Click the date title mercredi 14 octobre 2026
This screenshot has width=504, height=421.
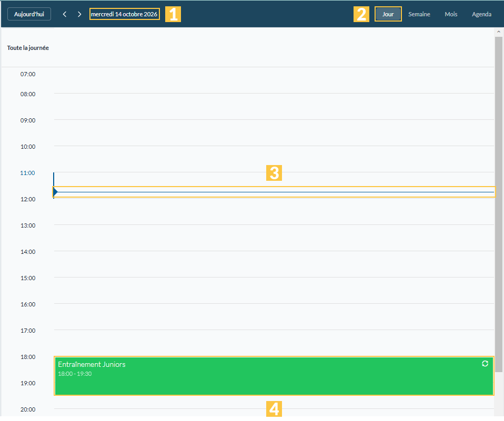[x=124, y=14]
